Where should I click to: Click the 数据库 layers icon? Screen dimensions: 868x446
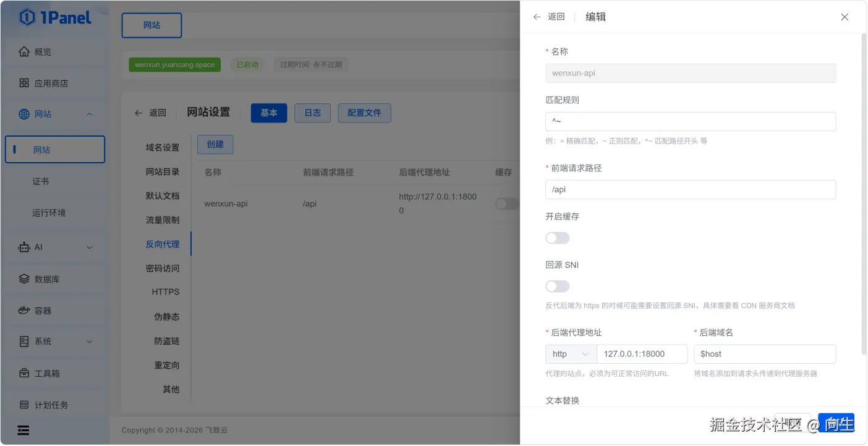tap(24, 279)
